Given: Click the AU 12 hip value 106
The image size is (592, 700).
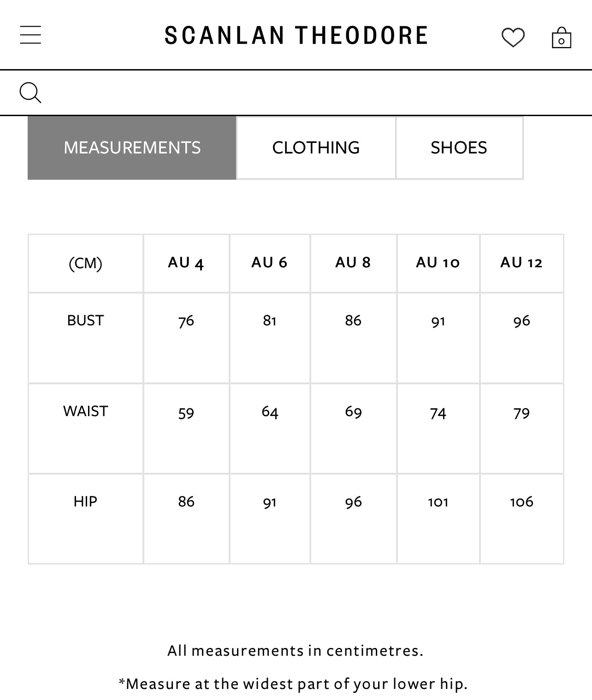Looking at the screenshot, I should pos(521,502).
